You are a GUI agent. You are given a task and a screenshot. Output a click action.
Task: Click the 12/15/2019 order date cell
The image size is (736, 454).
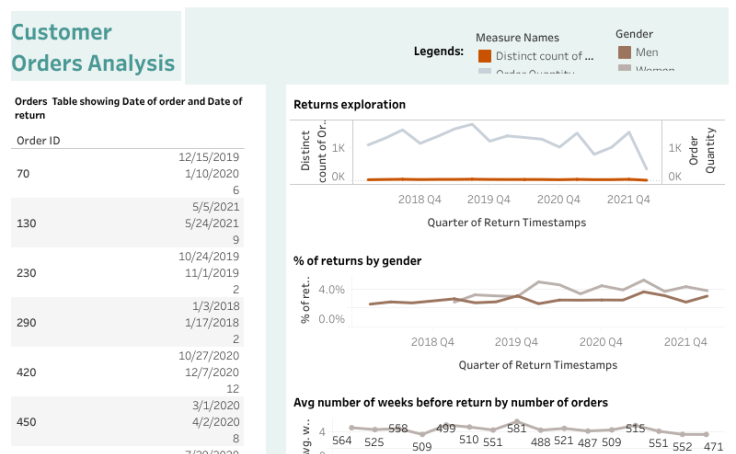click(x=209, y=157)
